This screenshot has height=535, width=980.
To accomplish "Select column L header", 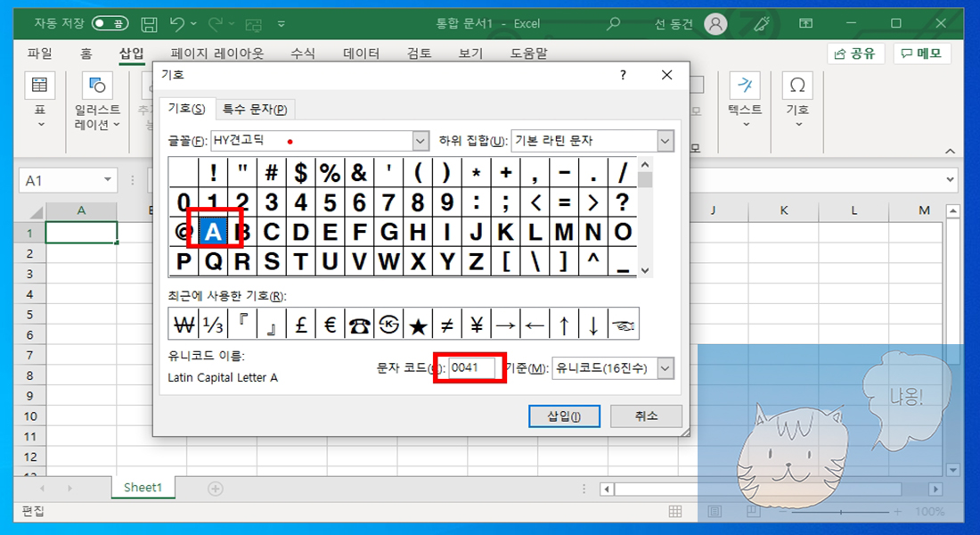I will 853,210.
